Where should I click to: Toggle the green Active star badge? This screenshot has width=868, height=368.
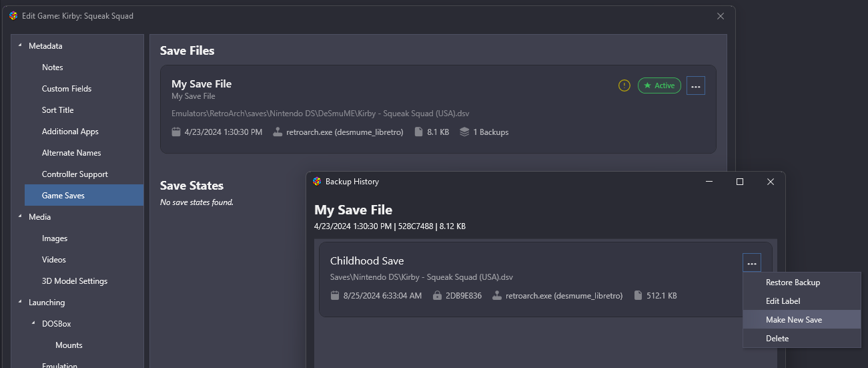coord(659,85)
